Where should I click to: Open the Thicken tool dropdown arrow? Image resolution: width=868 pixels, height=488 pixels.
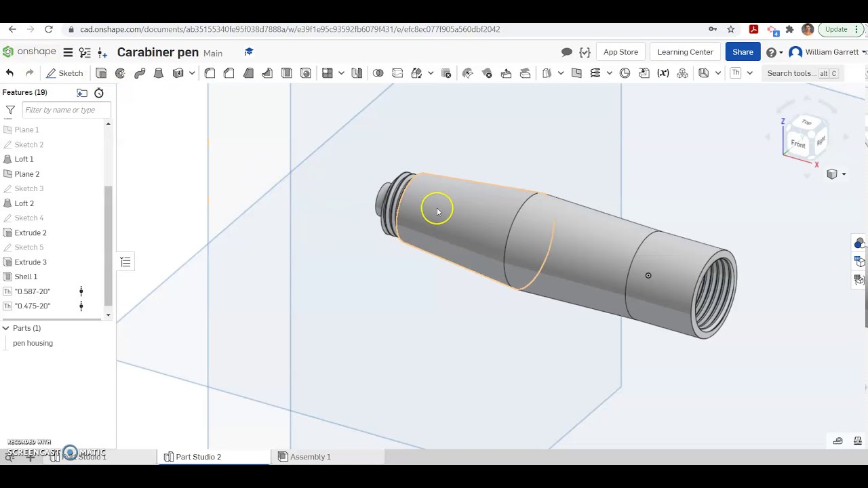pos(192,73)
